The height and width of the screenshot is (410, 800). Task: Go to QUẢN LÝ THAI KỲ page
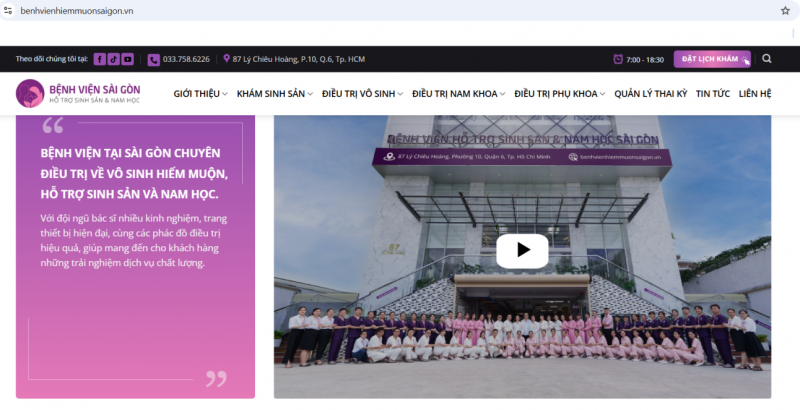point(651,94)
